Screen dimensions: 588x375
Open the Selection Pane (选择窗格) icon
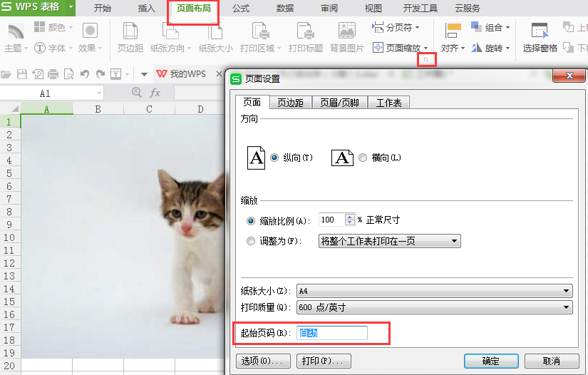(x=540, y=33)
